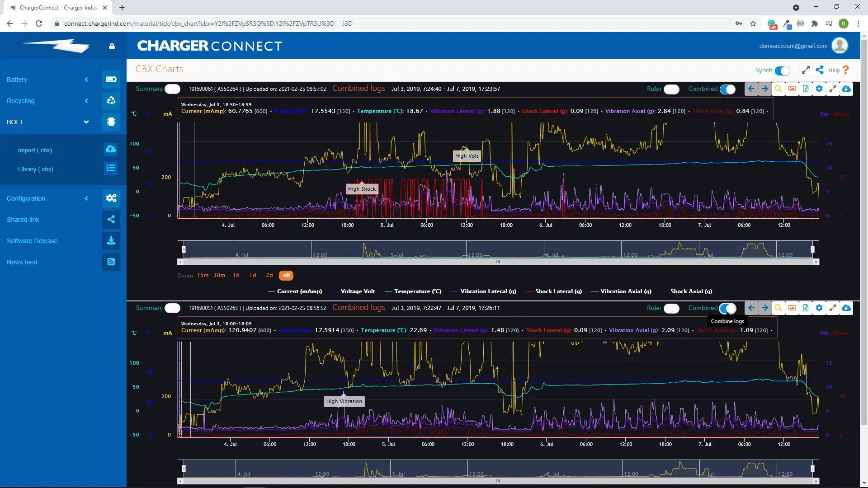Download top chart via cloud icon
The image size is (868, 488).
click(x=846, y=89)
